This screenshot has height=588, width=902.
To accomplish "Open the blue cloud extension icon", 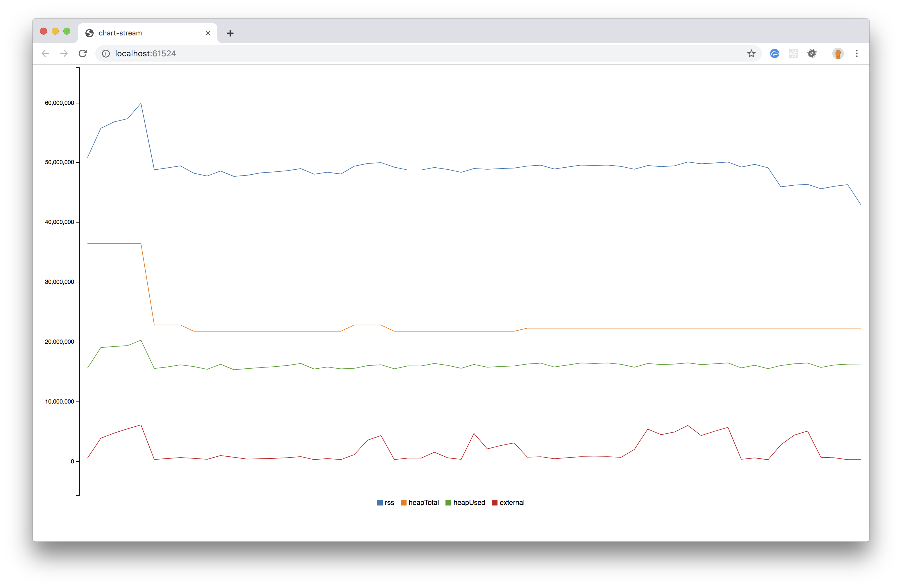I will pyautogui.click(x=775, y=53).
